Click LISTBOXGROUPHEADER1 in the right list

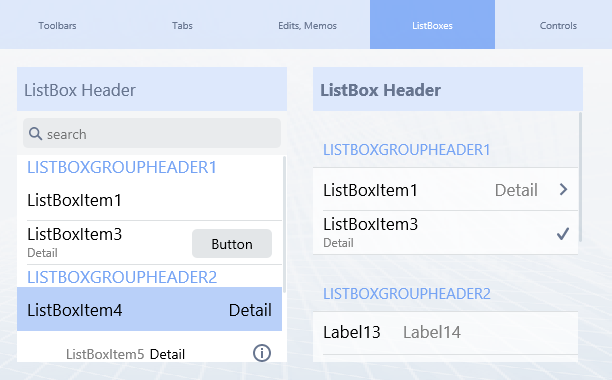point(406,150)
